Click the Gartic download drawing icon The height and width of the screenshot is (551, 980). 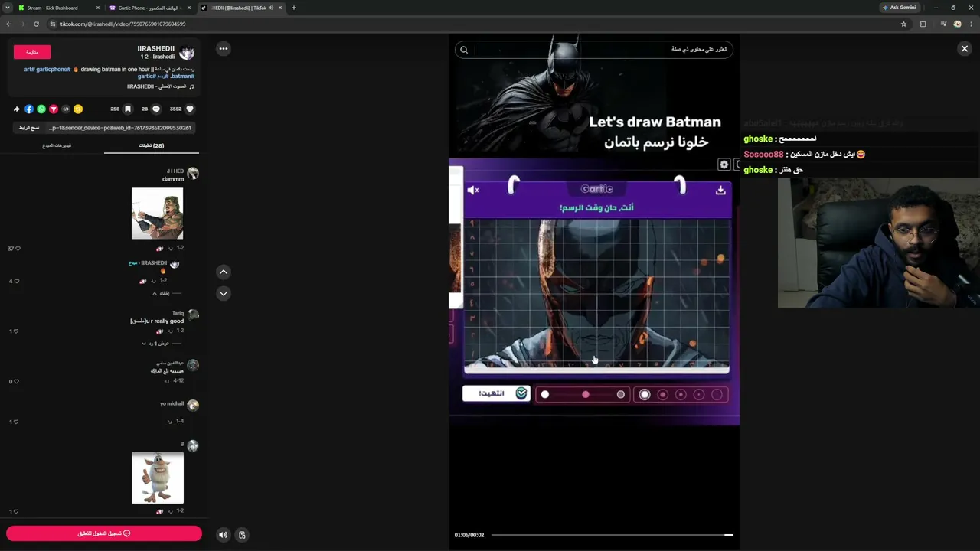tap(720, 190)
